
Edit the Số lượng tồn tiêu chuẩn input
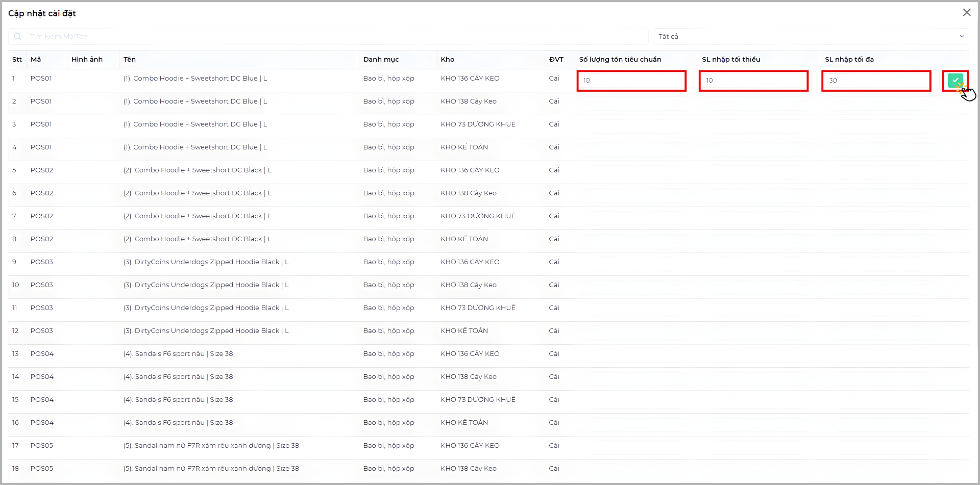coord(631,81)
